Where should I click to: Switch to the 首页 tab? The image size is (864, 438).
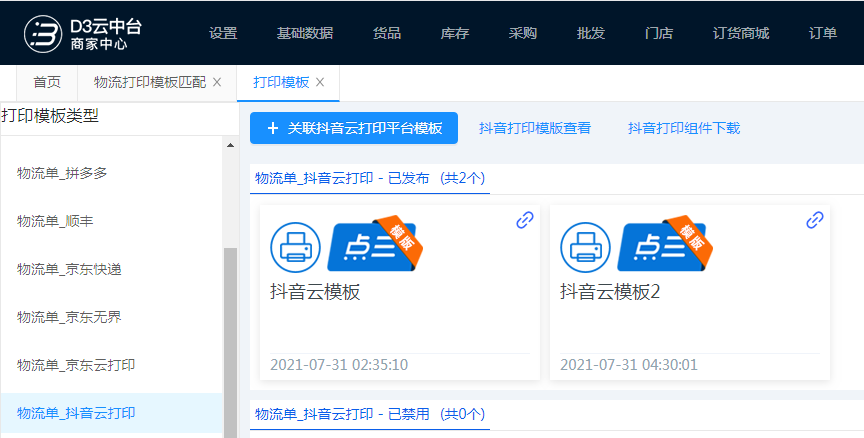click(47, 82)
